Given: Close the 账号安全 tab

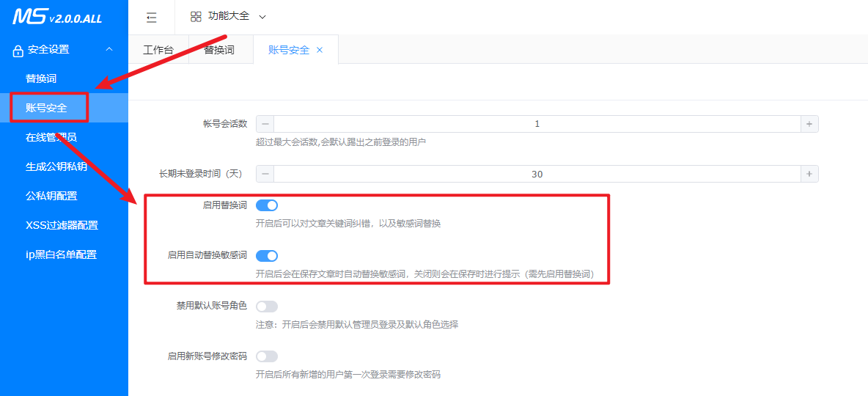Looking at the screenshot, I should pos(320,50).
